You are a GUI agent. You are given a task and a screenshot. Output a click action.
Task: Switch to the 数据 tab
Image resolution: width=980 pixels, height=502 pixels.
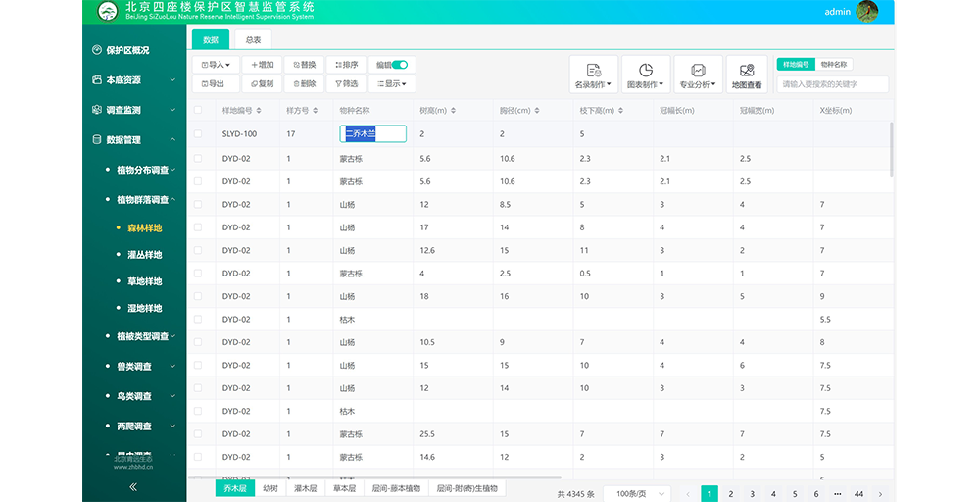pyautogui.click(x=211, y=39)
